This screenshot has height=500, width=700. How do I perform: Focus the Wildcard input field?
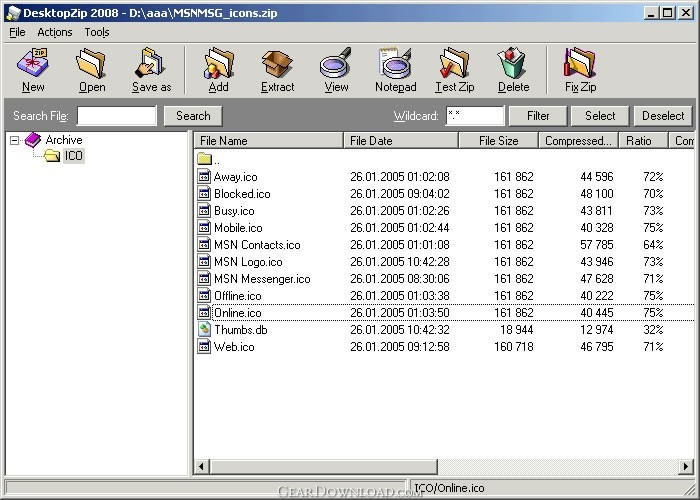pyautogui.click(x=475, y=116)
